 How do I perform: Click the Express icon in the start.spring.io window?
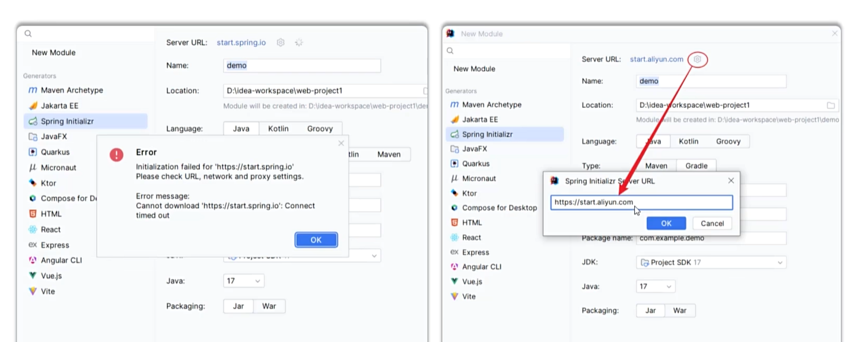click(33, 245)
